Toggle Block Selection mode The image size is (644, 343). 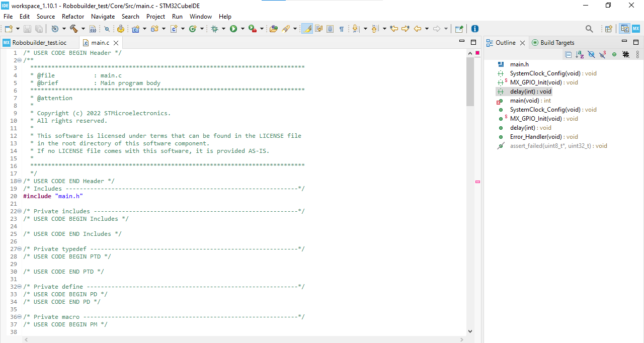click(330, 29)
